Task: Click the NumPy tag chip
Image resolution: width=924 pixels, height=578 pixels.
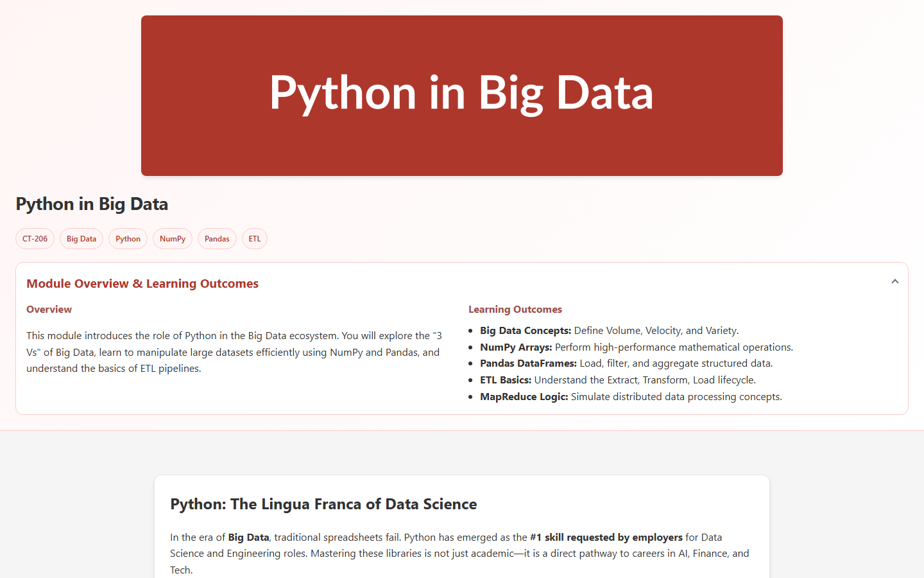Action: (172, 238)
